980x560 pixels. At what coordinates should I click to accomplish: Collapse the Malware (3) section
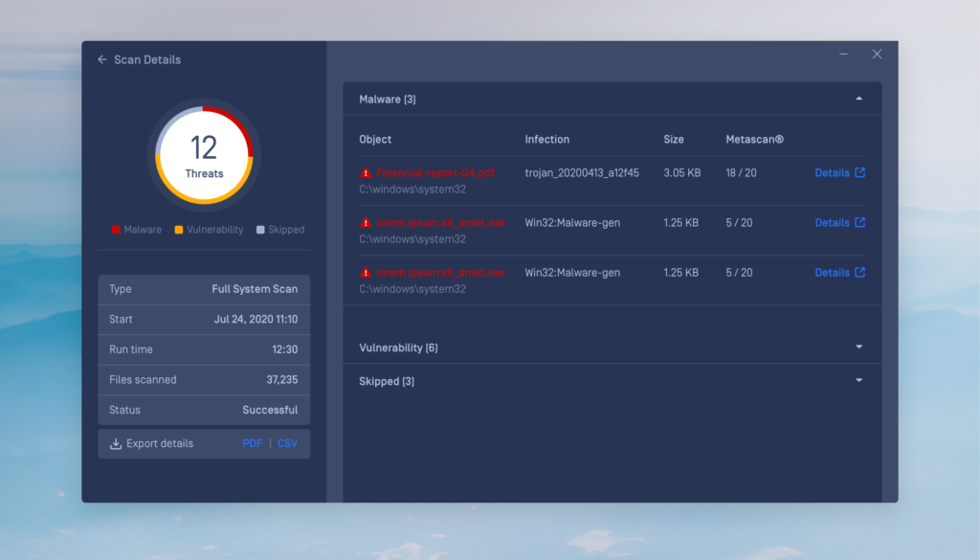coord(858,99)
